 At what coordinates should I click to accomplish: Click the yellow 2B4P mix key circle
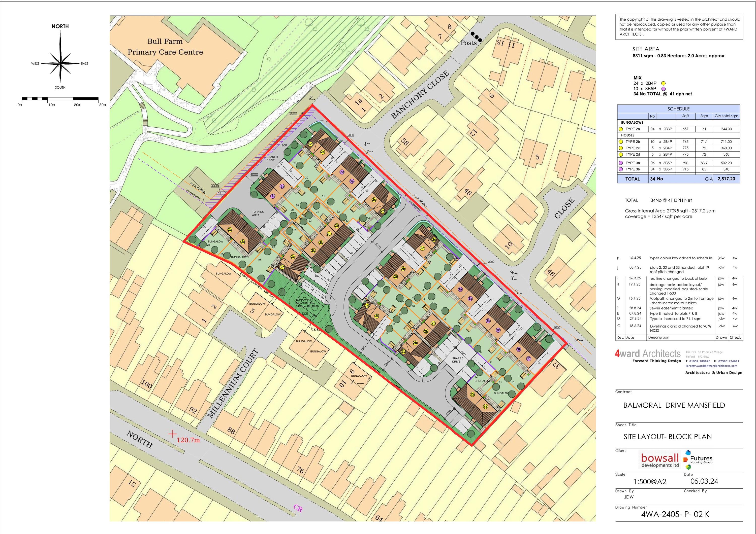[x=664, y=84]
